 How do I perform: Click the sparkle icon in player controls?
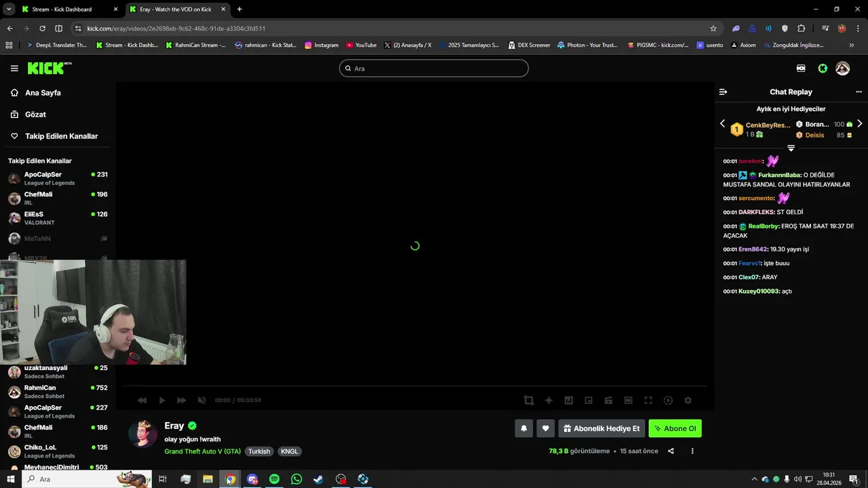[x=549, y=401]
